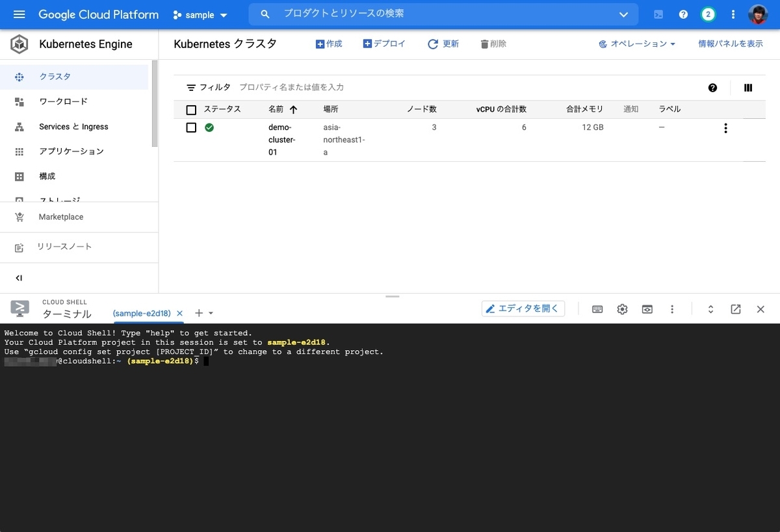Viewport: 780px width, 532px height.
Task: Click the keyboard shortcuts icon in Cloud Shell toolbar
Action: coord(597,309)
